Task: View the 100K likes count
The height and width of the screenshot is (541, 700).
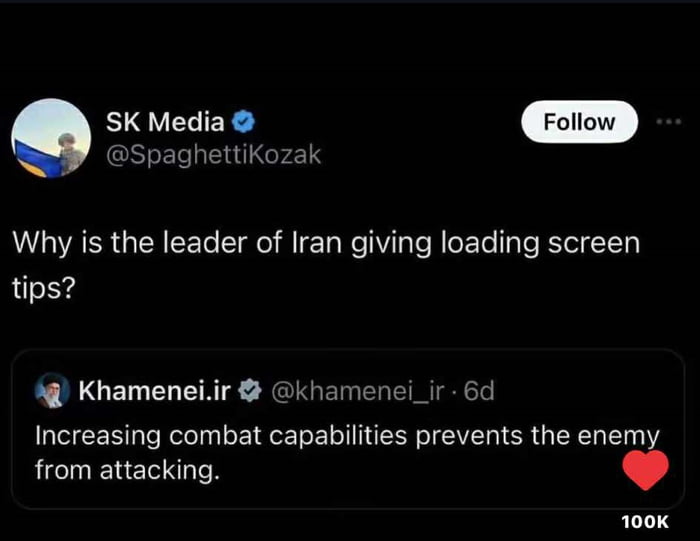Action: 644,521
